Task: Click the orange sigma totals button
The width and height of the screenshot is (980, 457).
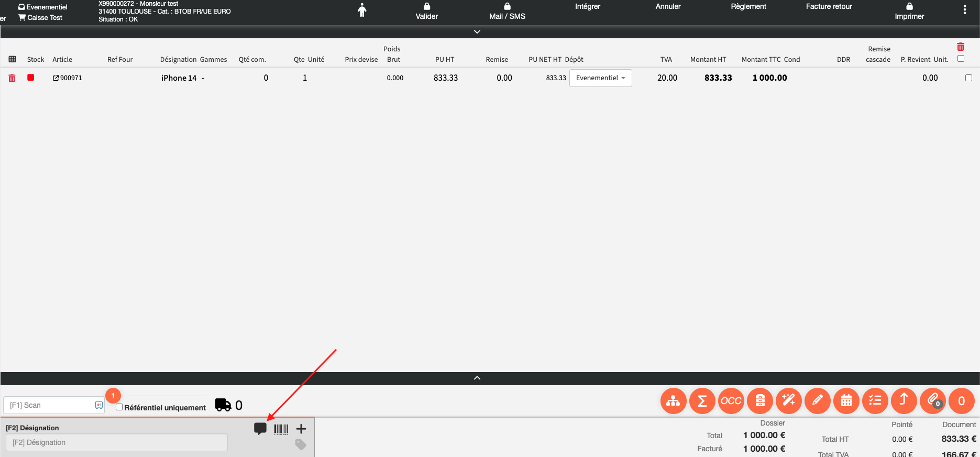Action: [x=702, y=401]
